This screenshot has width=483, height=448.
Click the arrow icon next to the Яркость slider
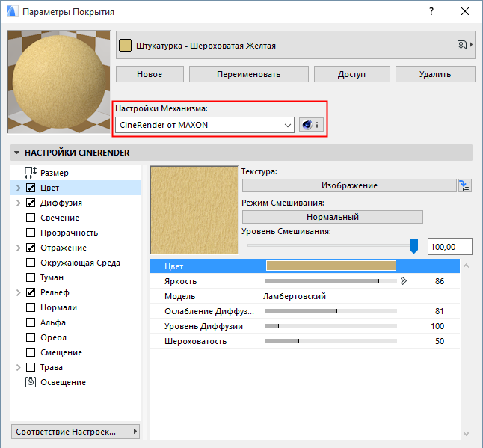tap(404, 281)
